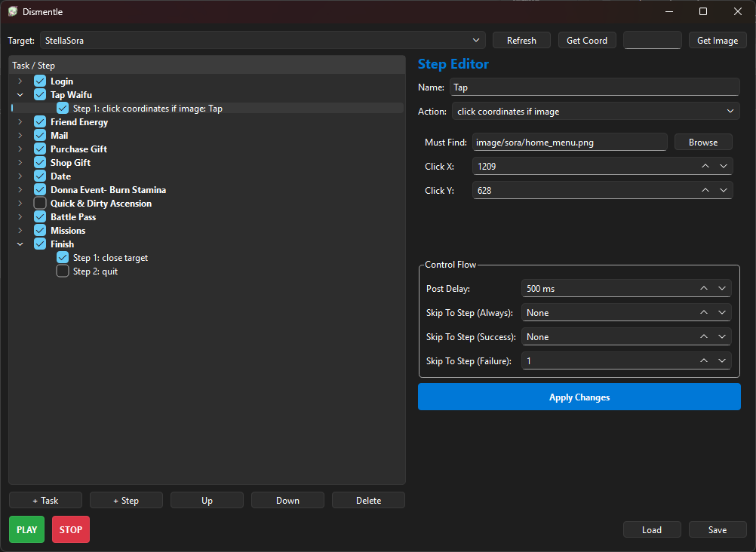Delete the selected item

(x=368, y=501)
